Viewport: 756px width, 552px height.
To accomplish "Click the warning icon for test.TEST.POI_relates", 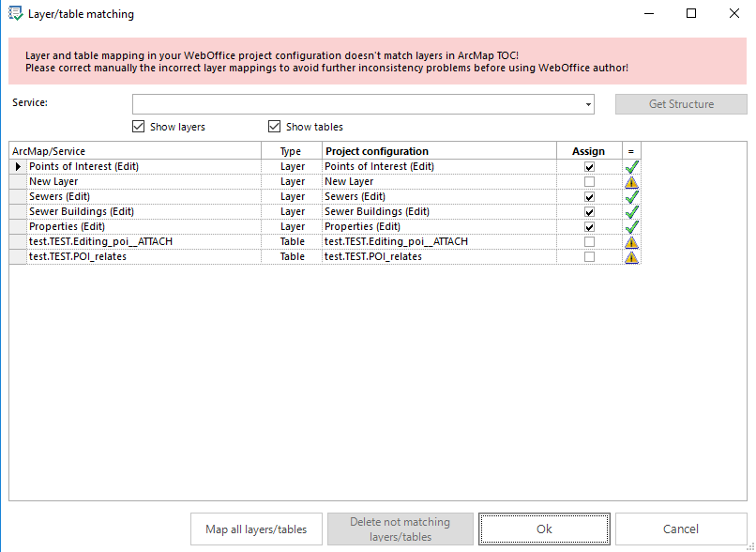I will coord(631,256).
